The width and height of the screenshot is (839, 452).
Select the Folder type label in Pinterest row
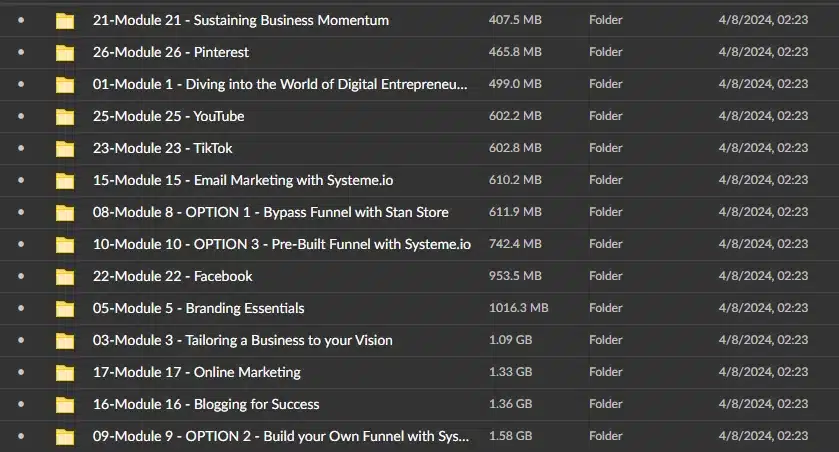(606, 52)
